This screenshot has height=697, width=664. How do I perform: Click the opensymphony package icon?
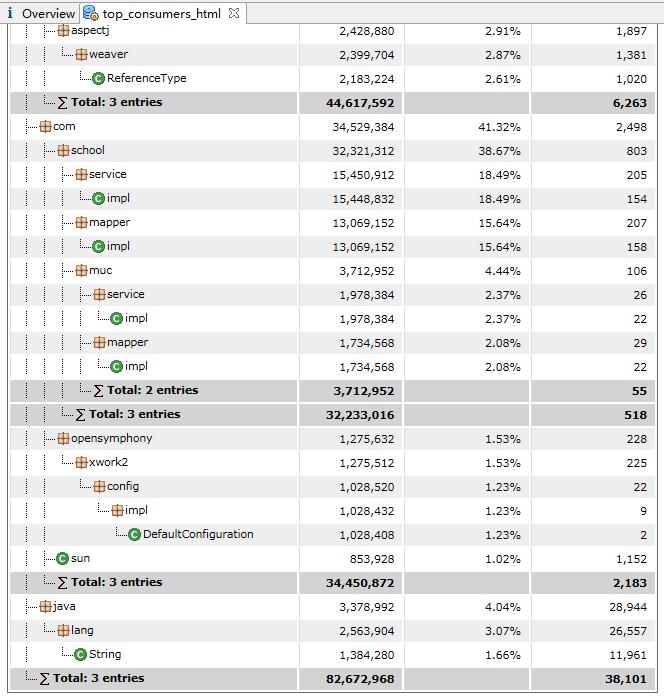pyautogui.click(x=64, y=438)
